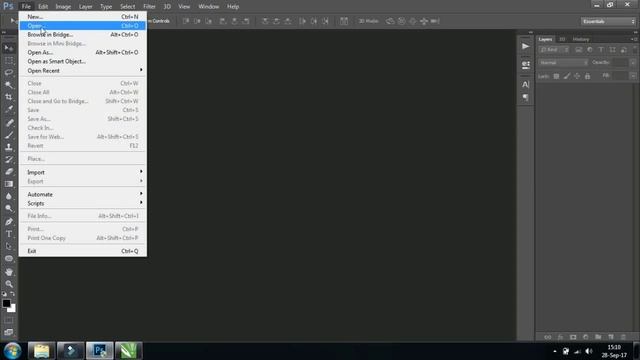Screen dimensions: 640x360
Task: Expand the Import submenu
Action: [82, 172]
